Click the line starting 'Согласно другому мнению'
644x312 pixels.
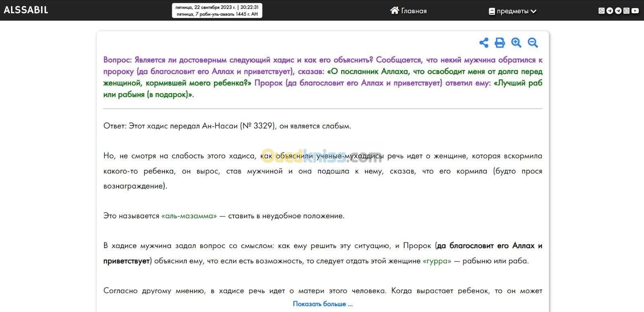click(323, 291)
